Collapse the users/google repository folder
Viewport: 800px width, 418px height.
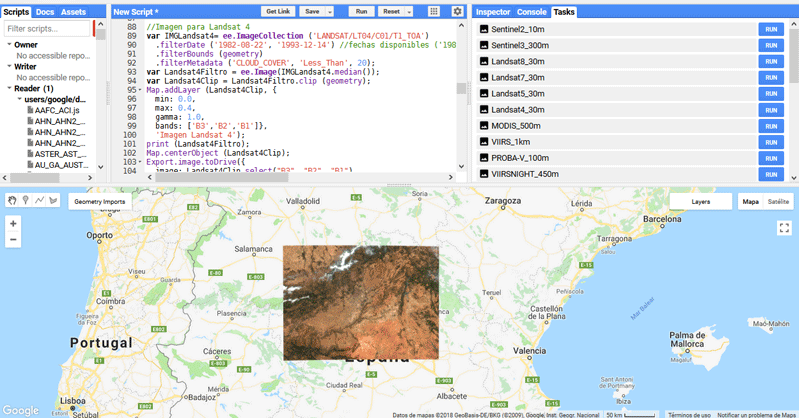click(19, 99)
